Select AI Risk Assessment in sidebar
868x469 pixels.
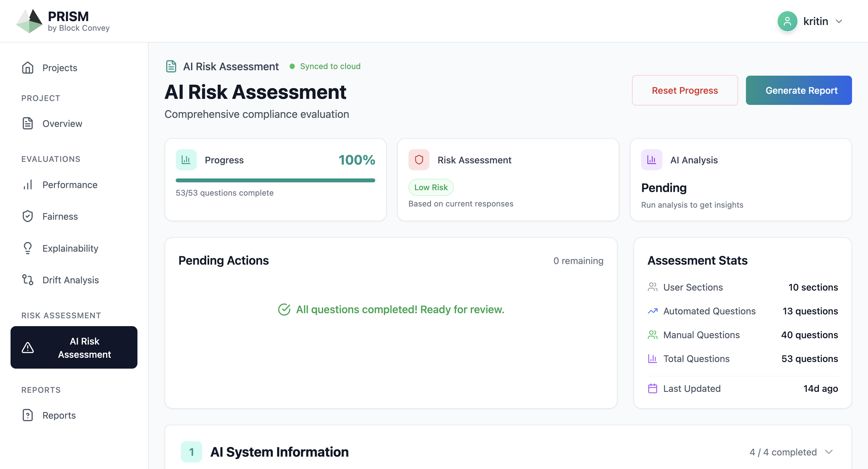[x=74, y=347]
